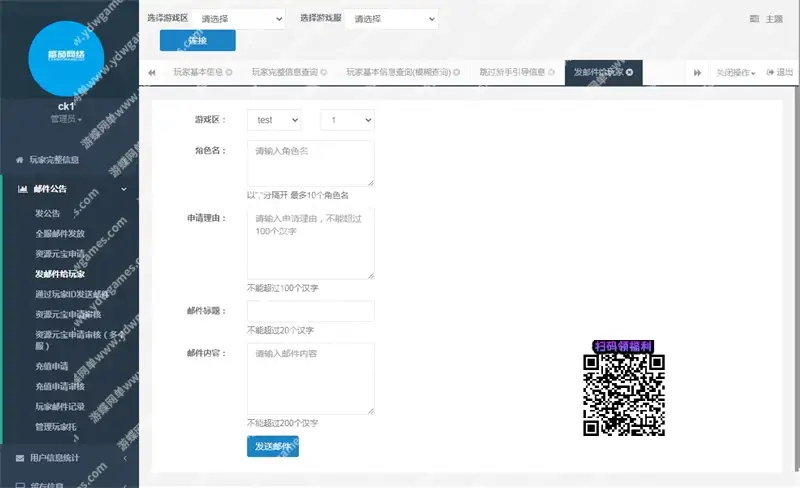The image size is (800, 488).
Task: Open the 选择游戏区 dropdown
Action: [x=238, y=19]
